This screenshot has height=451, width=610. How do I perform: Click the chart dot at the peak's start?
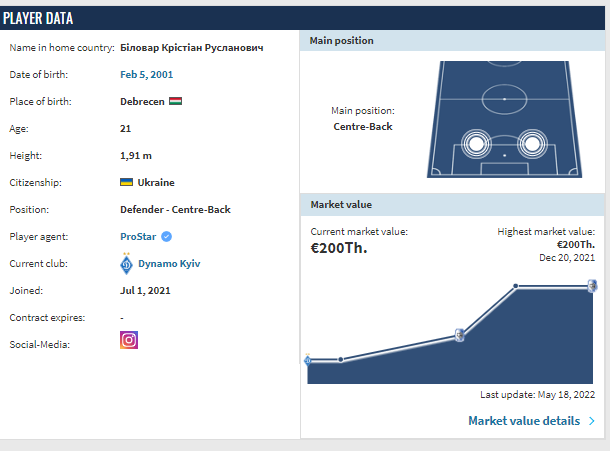[516, 287]
